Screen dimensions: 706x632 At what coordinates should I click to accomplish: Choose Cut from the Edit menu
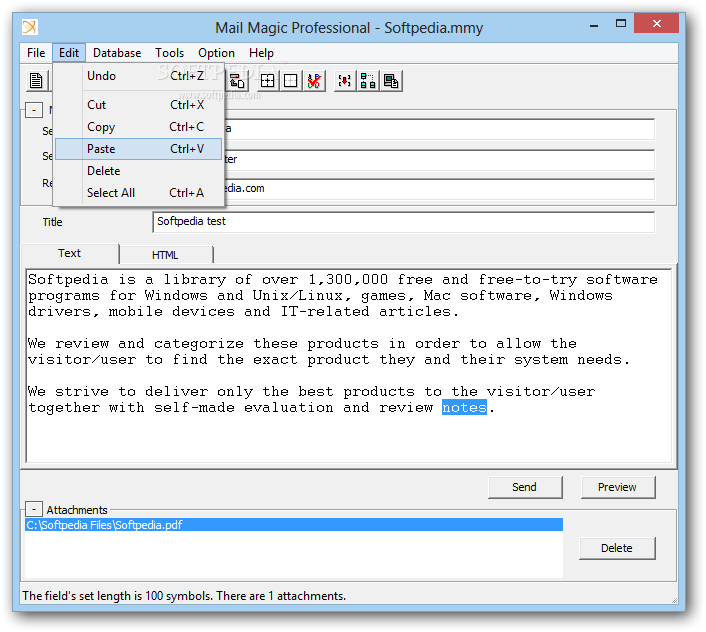pos(139,105)
